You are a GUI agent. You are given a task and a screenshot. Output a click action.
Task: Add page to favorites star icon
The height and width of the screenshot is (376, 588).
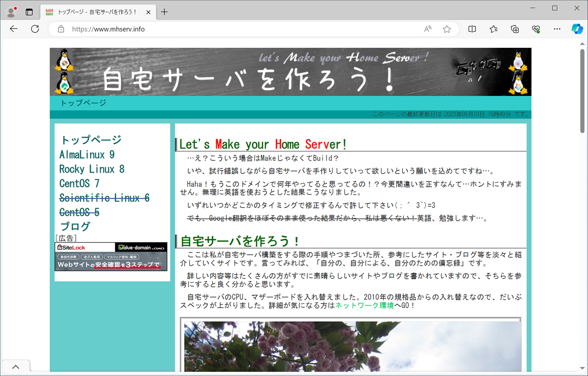(x=447, y=29)
